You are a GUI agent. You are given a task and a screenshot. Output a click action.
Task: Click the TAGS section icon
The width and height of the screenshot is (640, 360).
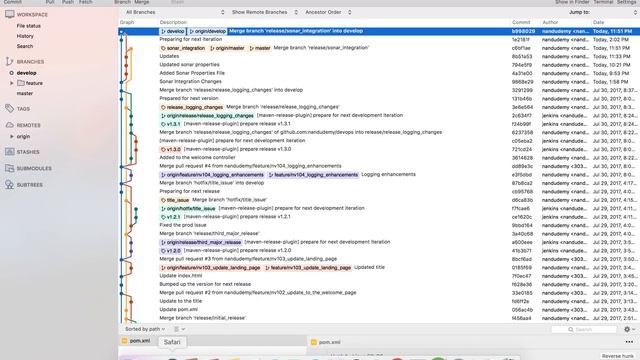click(9, 109)
